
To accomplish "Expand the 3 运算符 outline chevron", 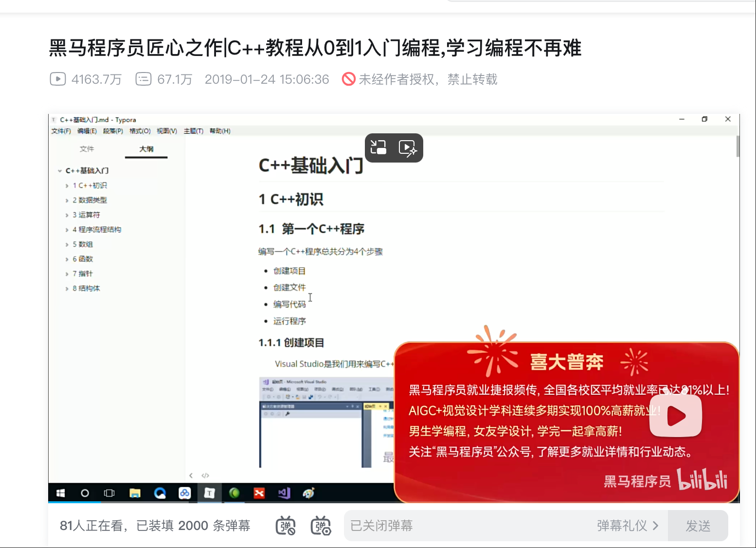I will tap(67, 215).
